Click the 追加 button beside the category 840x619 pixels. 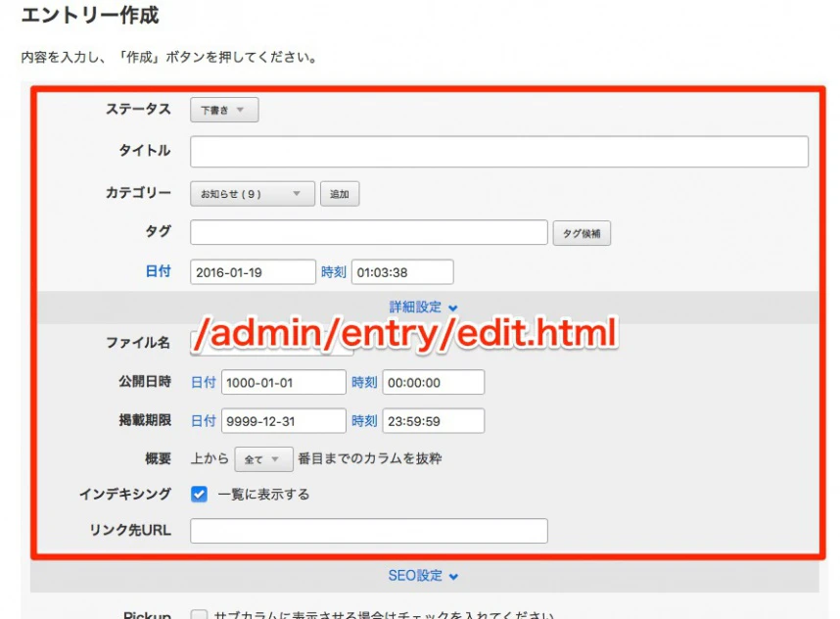pyautogui.click(x=340, y=194)
